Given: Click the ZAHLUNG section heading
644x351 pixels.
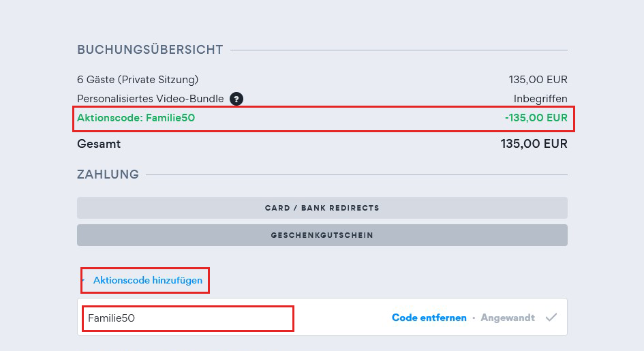Looking at the screenshot, I should pyautogui.click(x=108, y=174).
